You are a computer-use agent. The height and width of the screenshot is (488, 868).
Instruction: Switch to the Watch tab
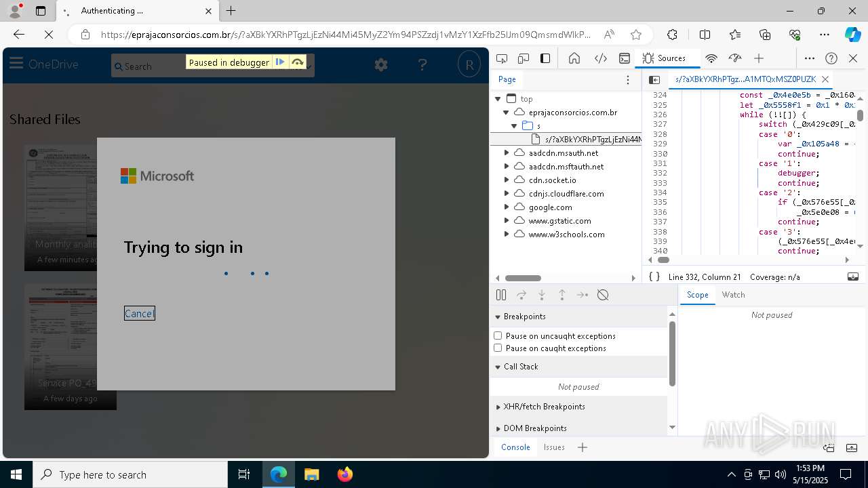point(733,295)
